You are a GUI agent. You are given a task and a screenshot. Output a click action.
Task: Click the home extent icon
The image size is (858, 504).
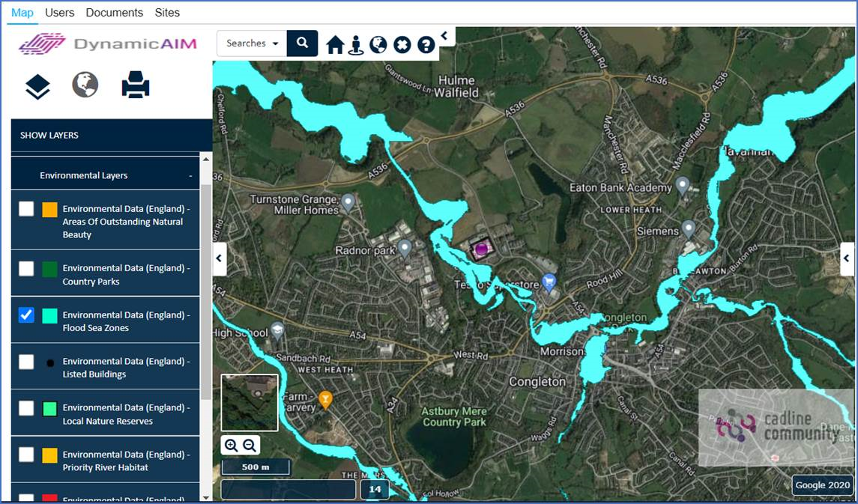click(335, 45)
